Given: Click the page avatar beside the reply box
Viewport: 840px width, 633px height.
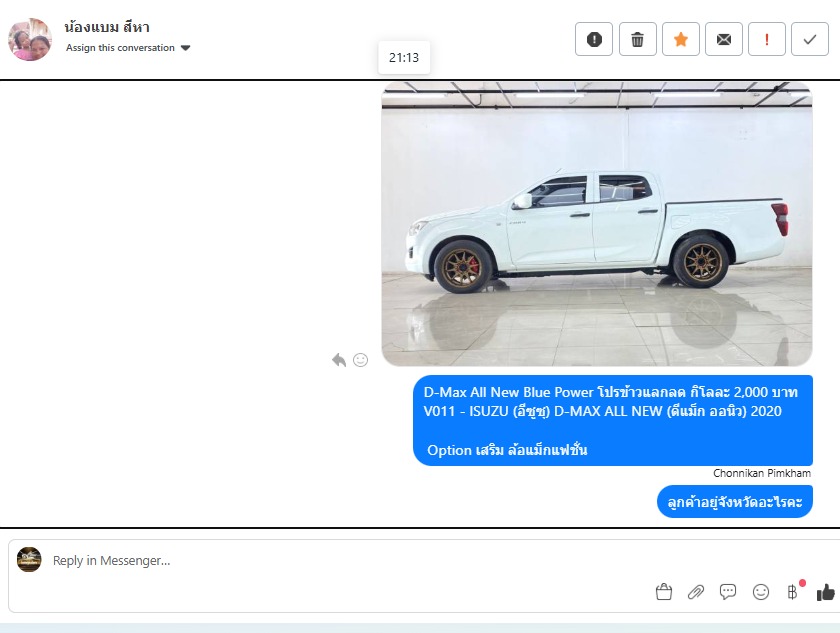Looking at the screenshot, I should pyautogui.click(x=29, y=560).
